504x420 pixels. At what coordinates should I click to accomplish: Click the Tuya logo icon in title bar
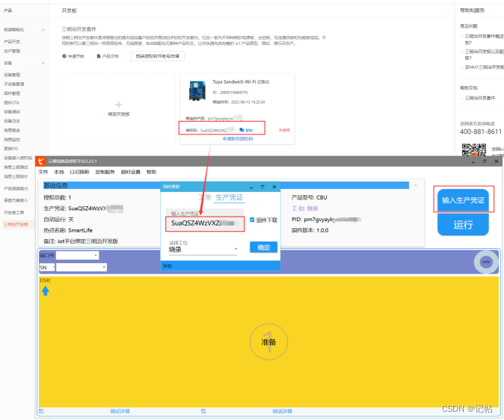pyautogui.click(x=40, y=161)
